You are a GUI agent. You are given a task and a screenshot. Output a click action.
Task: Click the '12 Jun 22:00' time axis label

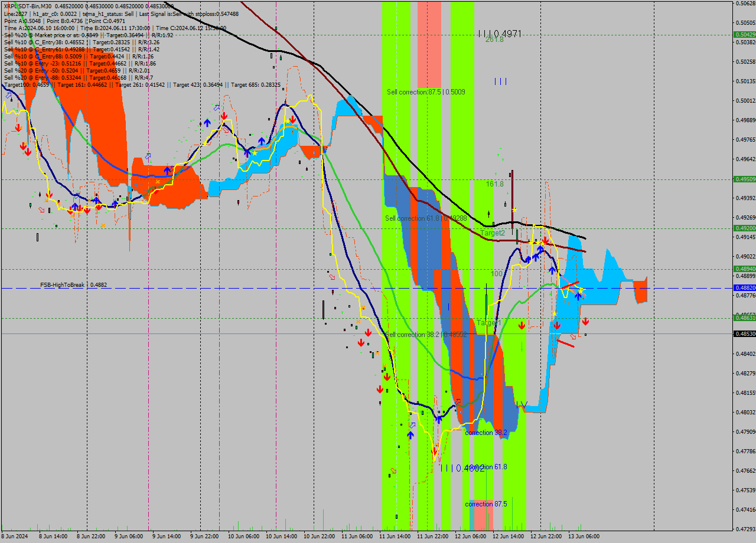pos(546,537)
